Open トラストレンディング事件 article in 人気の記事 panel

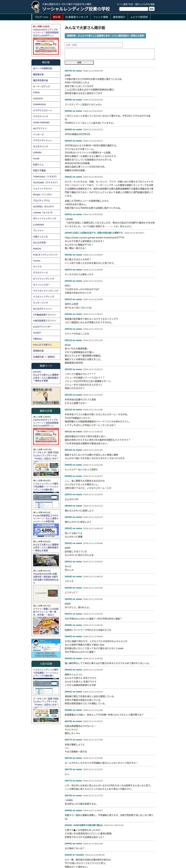coord(46,673)
